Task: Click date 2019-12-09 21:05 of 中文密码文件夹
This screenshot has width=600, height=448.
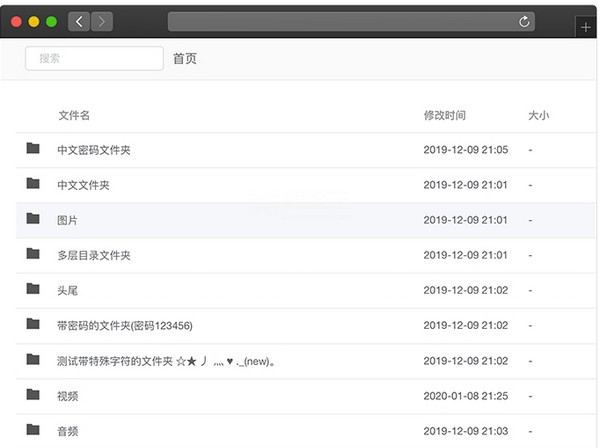Action: coord(466,150)
